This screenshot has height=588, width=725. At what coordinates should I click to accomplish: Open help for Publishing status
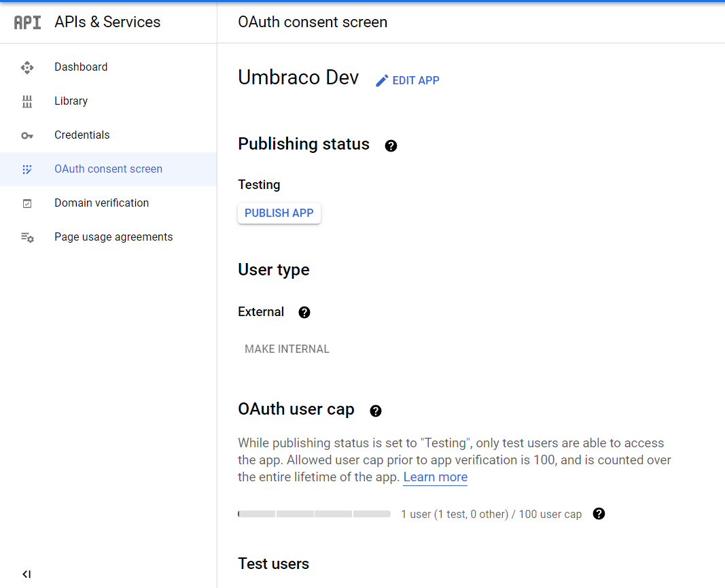[x=391, y=145]
